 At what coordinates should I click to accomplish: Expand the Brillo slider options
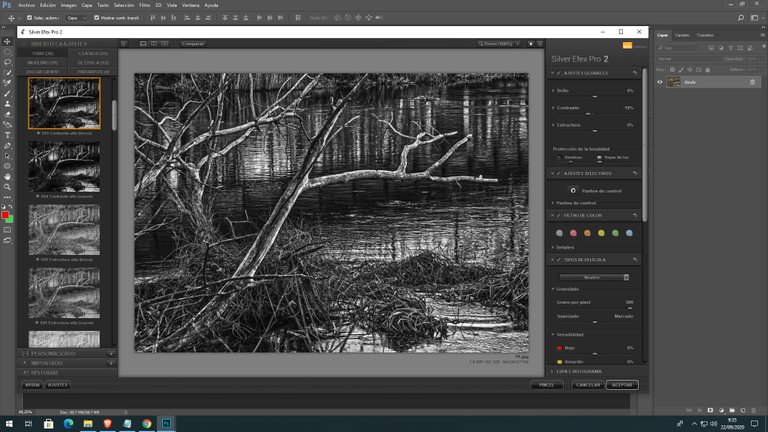(x=553, y=91)
